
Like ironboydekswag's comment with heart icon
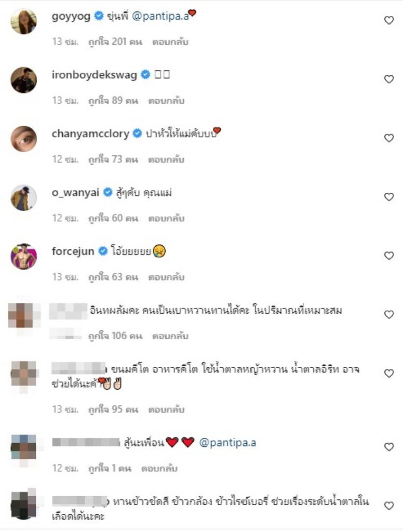point(389,79)
